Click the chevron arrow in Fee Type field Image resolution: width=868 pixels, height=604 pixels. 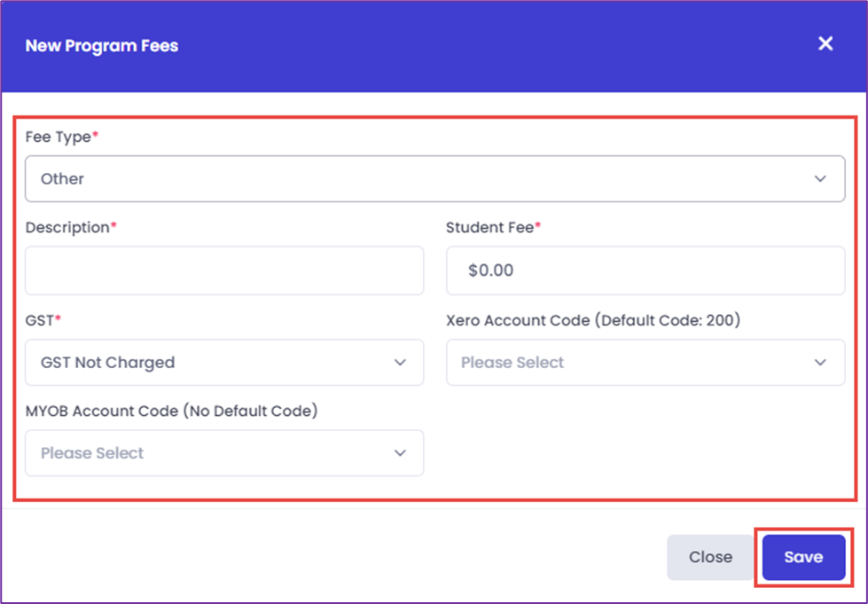coord(820,179)
